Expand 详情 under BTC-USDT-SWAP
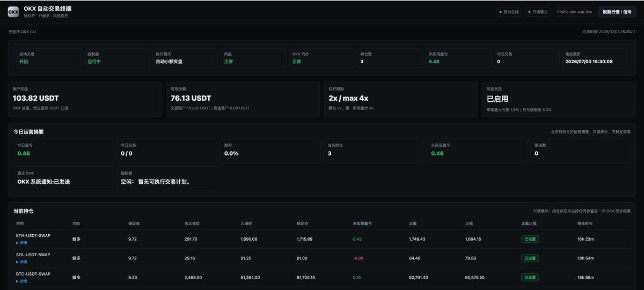644x290 pixels. coord(21,281)
